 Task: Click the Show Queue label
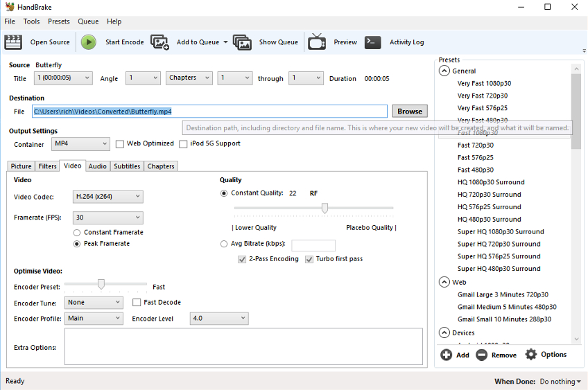278,42
